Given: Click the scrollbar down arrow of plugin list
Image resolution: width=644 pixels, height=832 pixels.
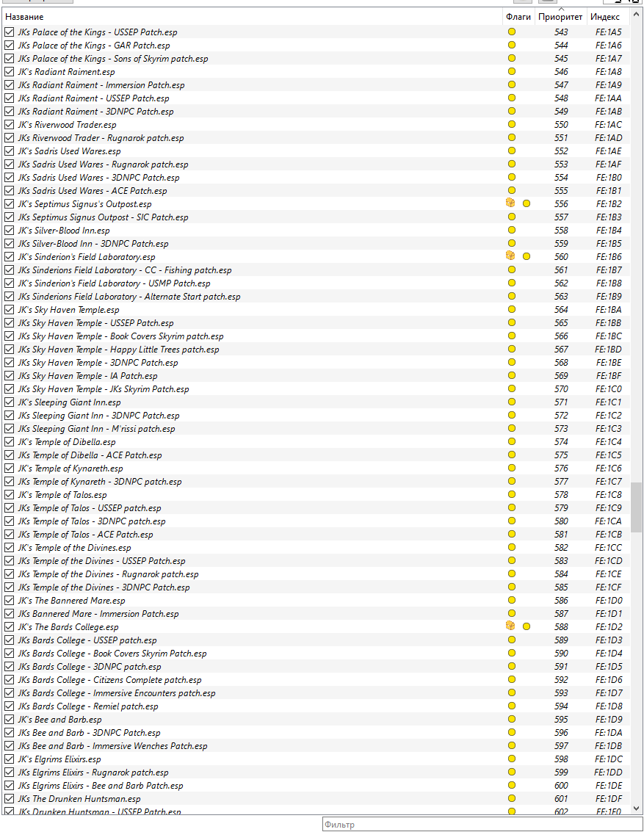Looking at the screenshot, I should coord(636,808).
